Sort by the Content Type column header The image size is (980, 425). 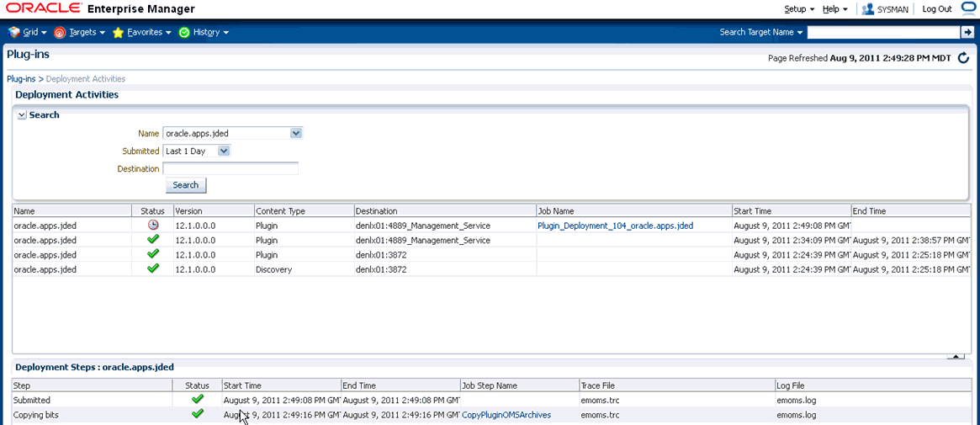tap(305, 211)
